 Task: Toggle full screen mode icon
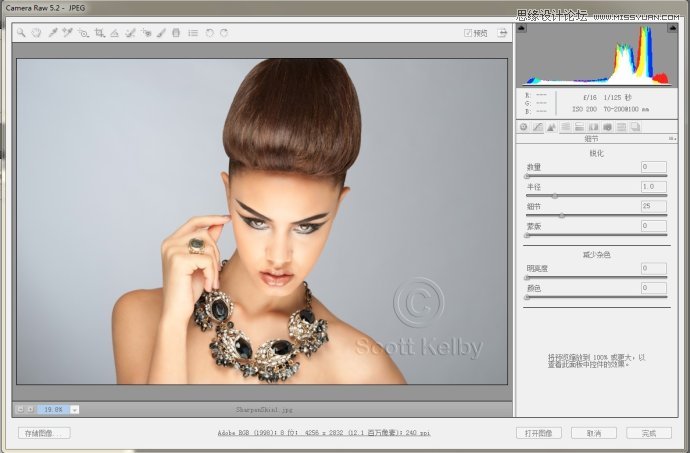[x=502, y=33]
